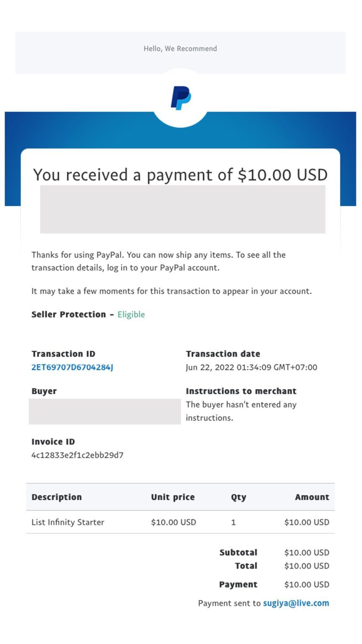Click the Description column header
Image resolution: width=362 pixels, height=644 pixels.
point(57,497)
